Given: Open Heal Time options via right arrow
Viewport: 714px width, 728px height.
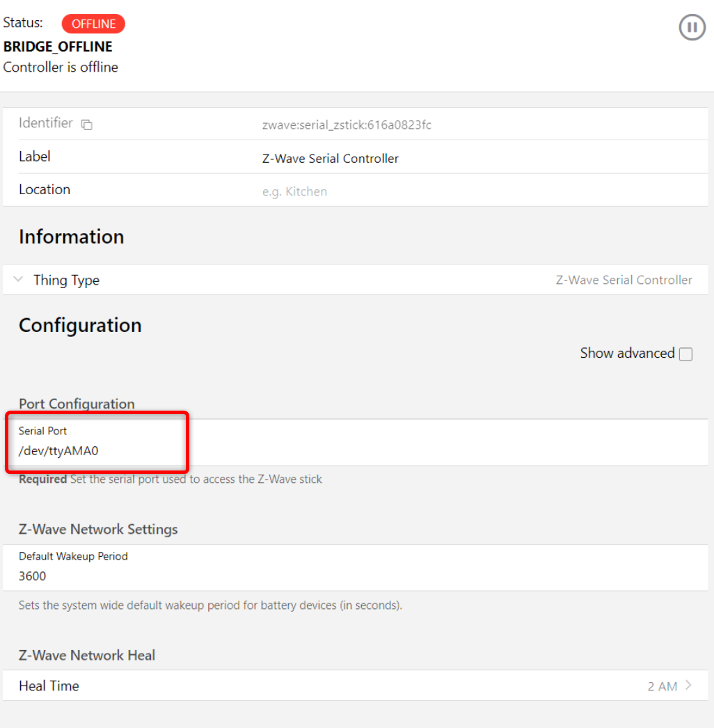Looking at the screenshot, I should [688, 686].
